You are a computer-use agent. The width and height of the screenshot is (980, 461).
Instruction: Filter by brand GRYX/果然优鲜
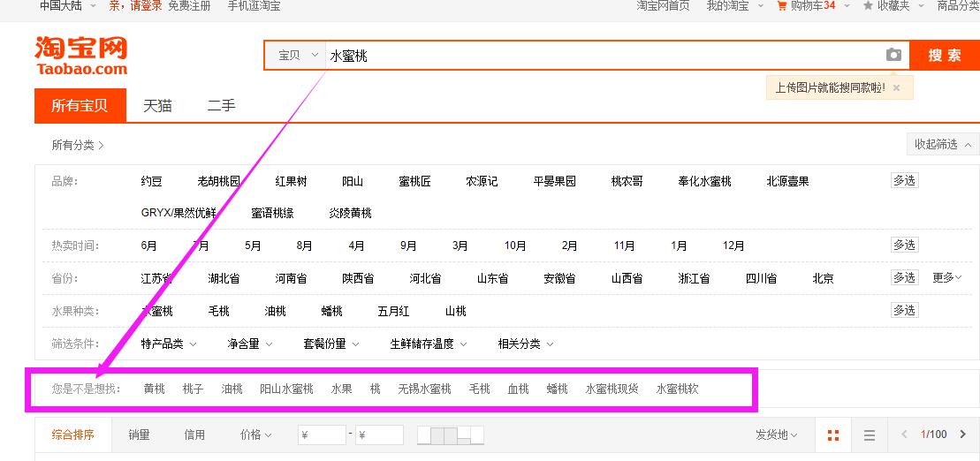179,213
